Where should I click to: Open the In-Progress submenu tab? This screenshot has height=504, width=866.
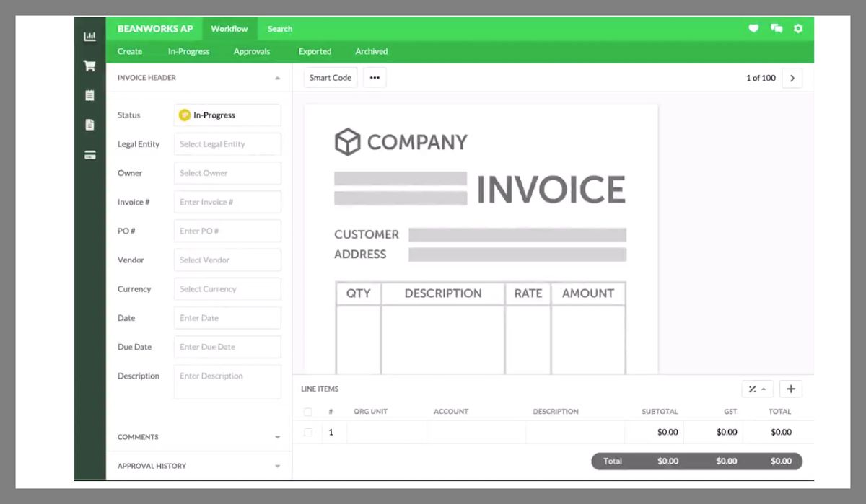[189, 51]
